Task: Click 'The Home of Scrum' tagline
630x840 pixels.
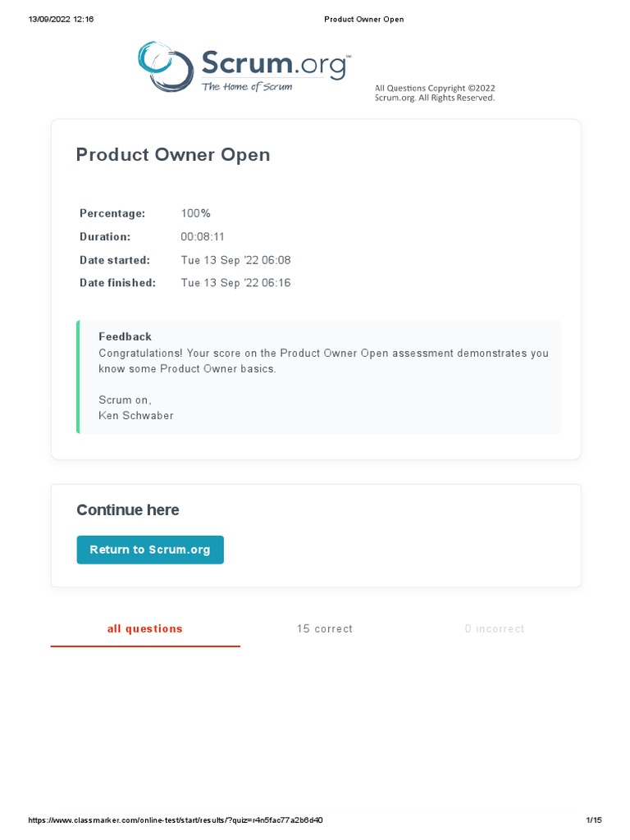Action: (247, 87)
